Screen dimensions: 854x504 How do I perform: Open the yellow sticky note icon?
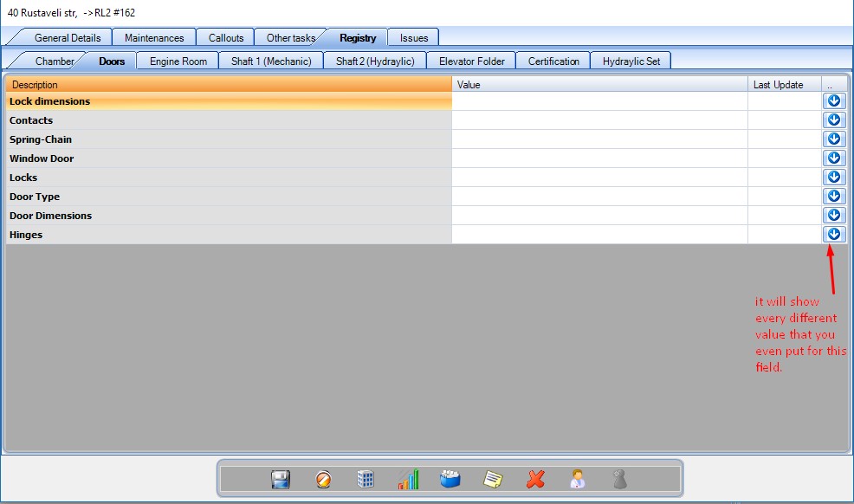coord(493,479)
